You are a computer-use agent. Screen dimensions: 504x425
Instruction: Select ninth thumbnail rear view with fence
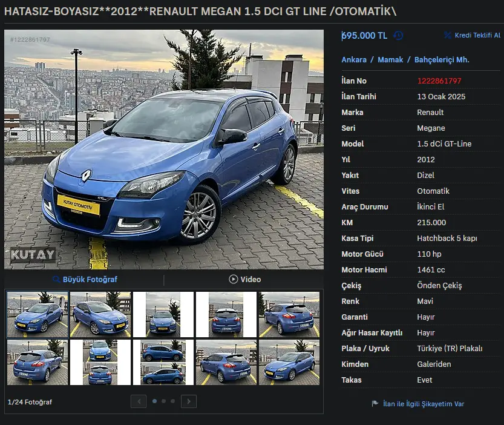coord(226,362)
